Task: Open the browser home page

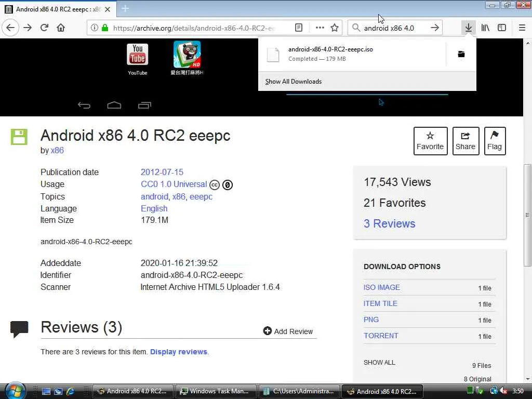Action: 61,28
